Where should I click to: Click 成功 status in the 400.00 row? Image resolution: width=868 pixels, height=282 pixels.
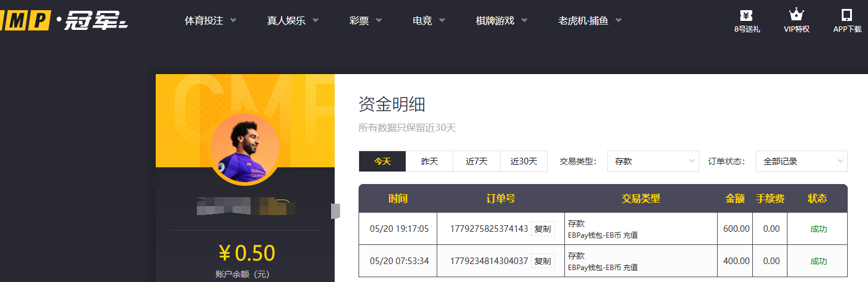[x=818, y=261]
